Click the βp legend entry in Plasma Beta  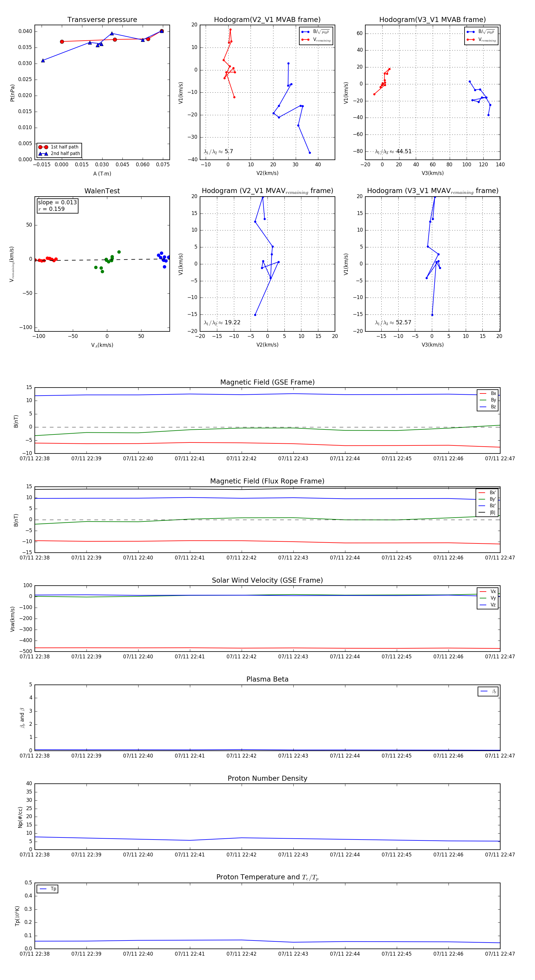tap(488, 691)
